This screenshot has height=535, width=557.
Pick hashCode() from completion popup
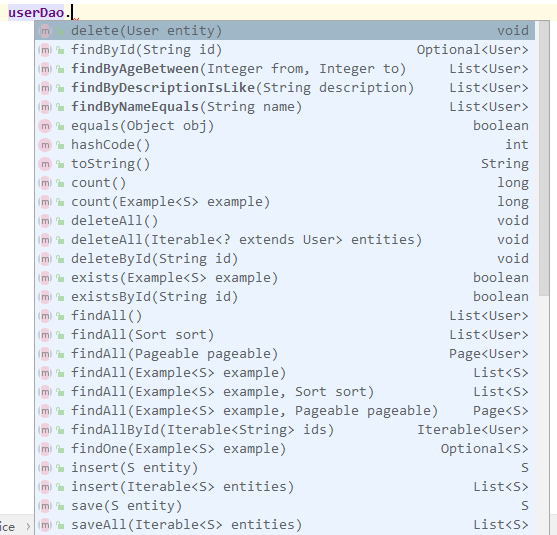285,145
